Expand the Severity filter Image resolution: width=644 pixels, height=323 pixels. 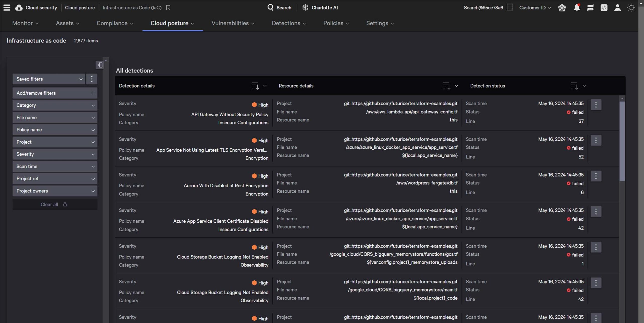(x=55, y=154)
